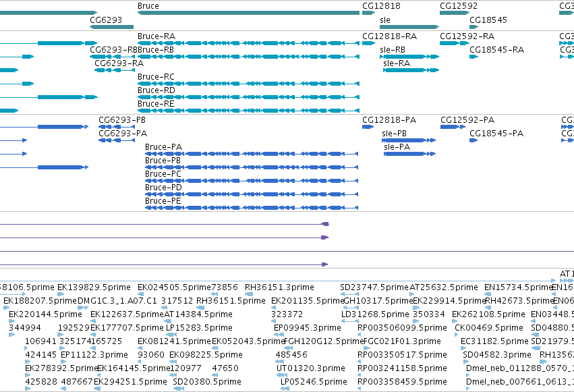The image size is (574, 392).
Task: Select the AT25632.5prime EST label
Action: click(444, 287)
